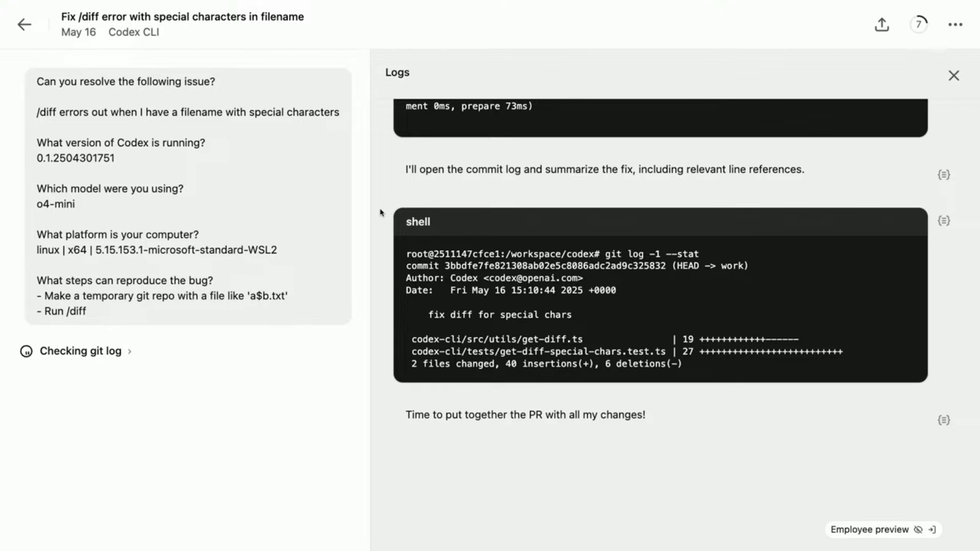Select the shell block header
Image resolution: width=980 pixels, height=551 pixels.
[660, 222]
